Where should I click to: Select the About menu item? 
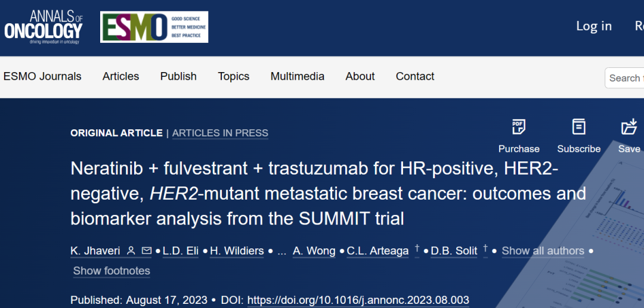(360, 76)
